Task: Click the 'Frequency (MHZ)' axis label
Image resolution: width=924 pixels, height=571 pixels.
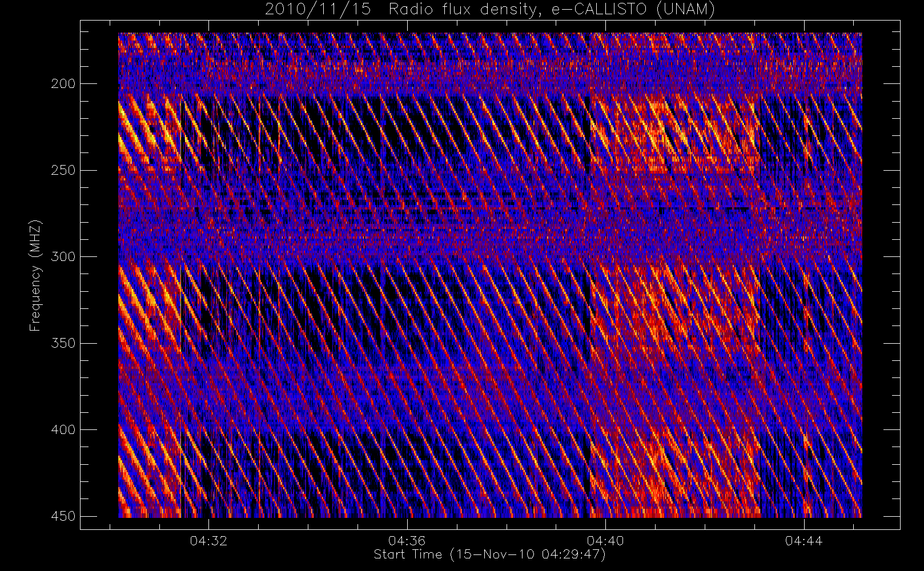Action: [35, 275]
